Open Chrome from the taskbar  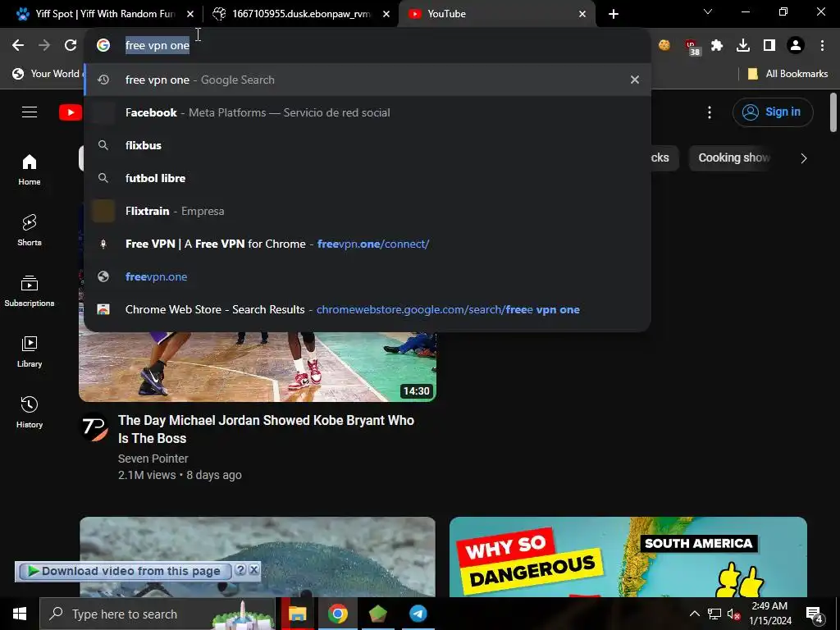[337, 614]
